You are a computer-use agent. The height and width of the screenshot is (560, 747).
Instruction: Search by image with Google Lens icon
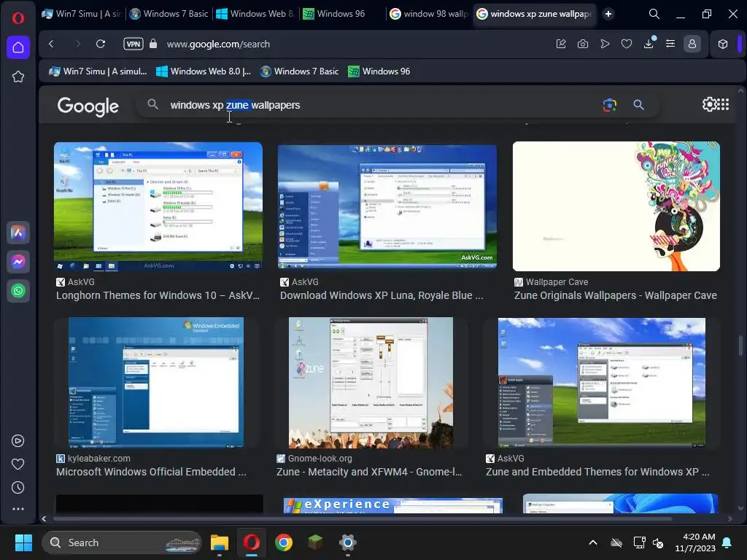pyautogui.click(x=610, y=105)
